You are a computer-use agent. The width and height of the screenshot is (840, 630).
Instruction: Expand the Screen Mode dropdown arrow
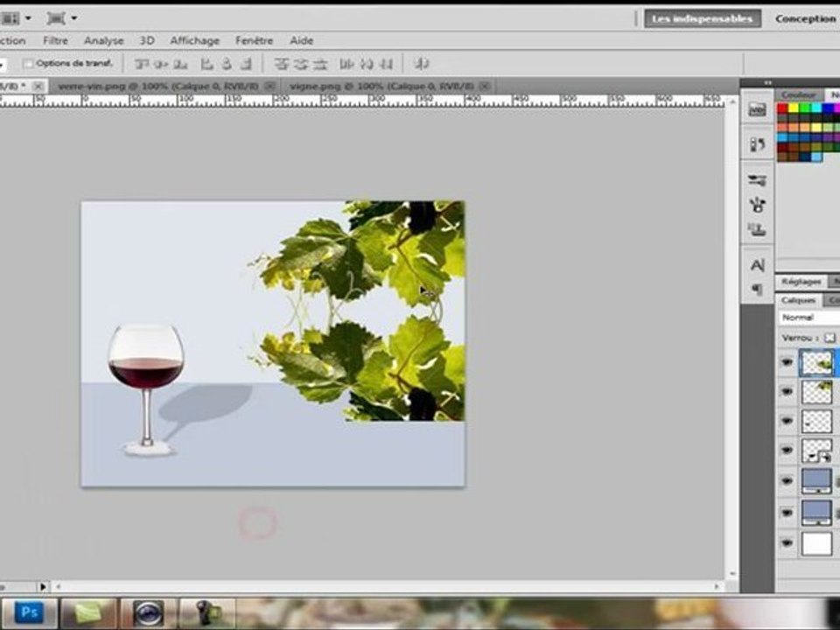73,18
